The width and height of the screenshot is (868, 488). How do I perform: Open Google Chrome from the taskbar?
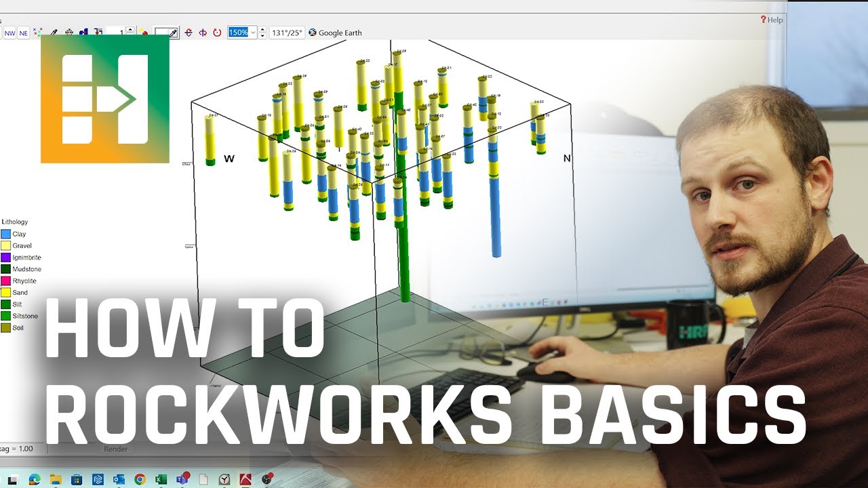[140, 479]
